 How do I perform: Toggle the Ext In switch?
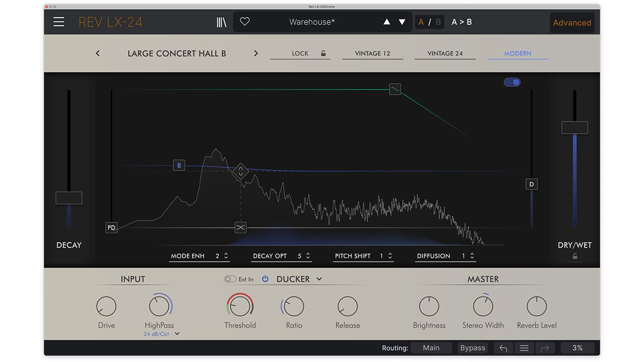230,279
